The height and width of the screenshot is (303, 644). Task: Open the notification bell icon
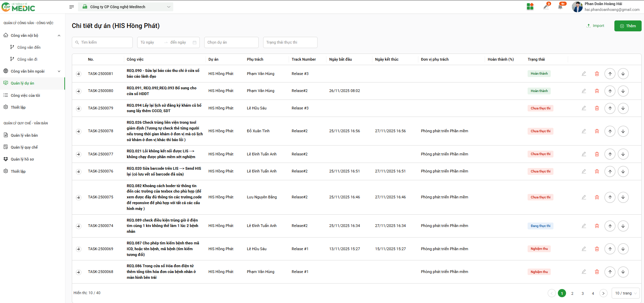click(x=560, y=7)
